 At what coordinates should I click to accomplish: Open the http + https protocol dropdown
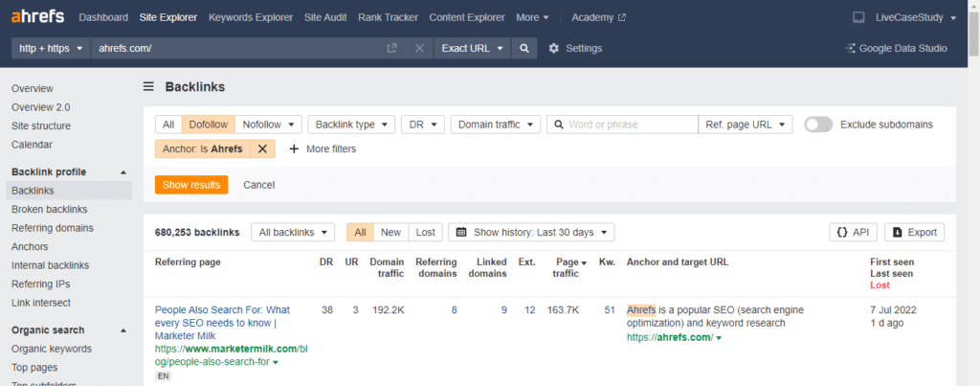pos(51,48)
